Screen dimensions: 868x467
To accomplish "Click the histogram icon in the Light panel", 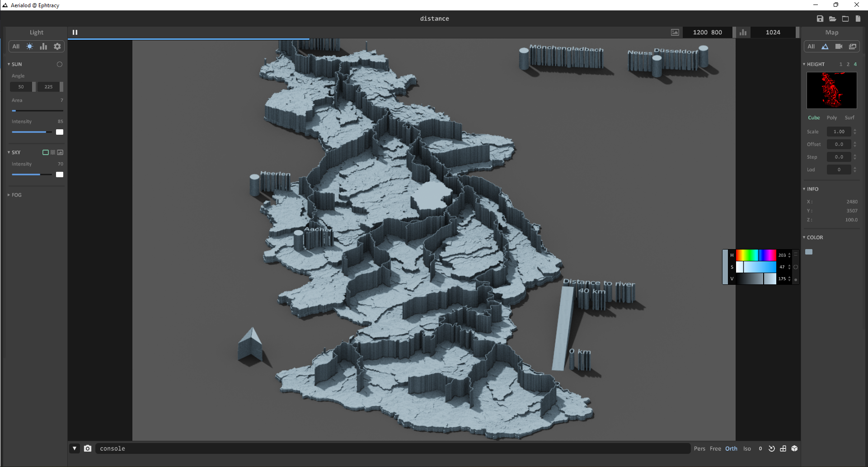I will (43, 46).
